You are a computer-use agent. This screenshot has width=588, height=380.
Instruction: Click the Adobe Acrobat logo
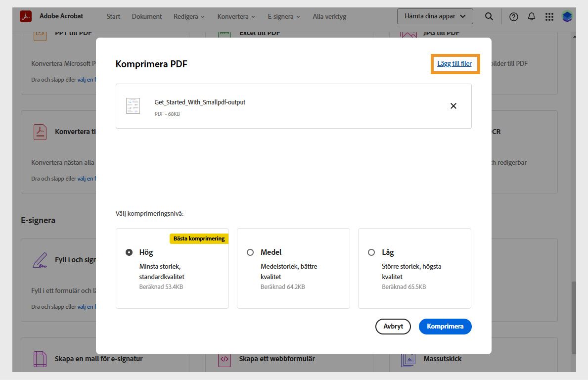[27, 15]
